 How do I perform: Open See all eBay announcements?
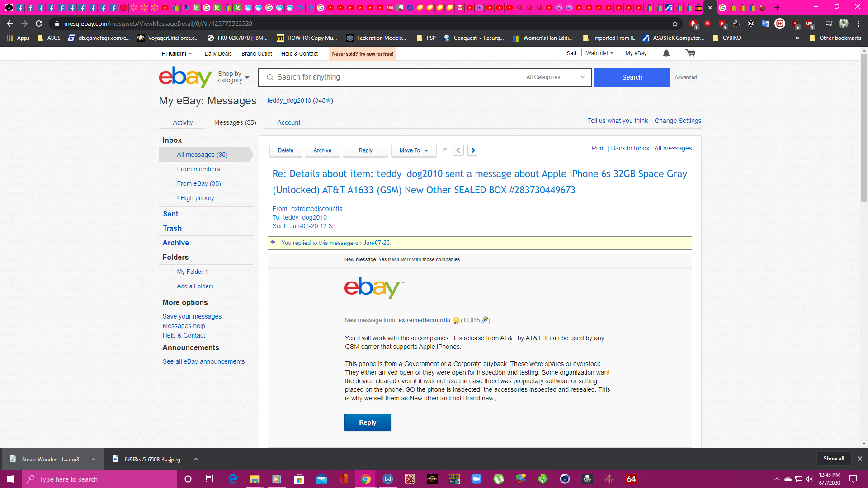(x=203, y=361)
